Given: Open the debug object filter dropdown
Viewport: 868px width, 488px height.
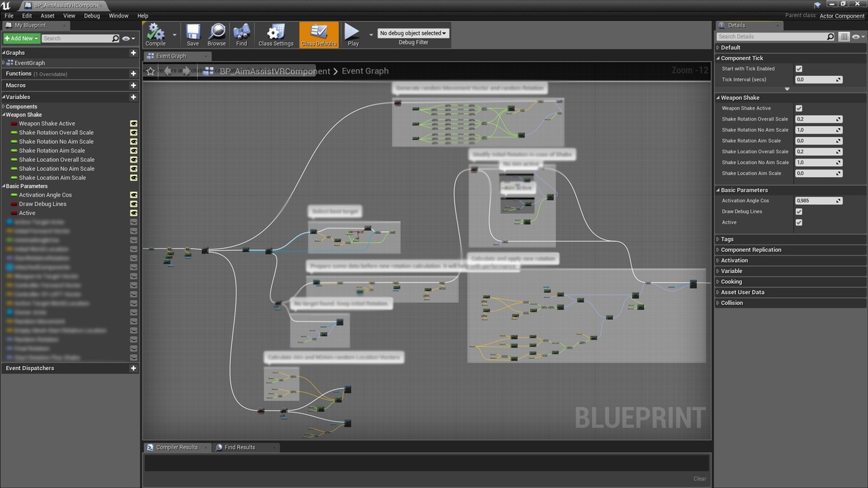Looking at the screenshot, I should [413, 33].
